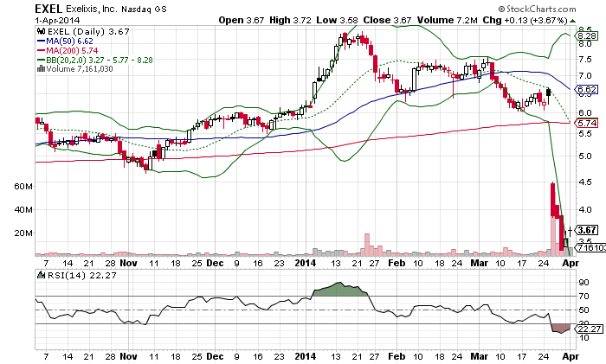The image size is (606, 364).
Task: Click the 8.0 price axis label
Action: pyautogui.click(x=584, y=43)
